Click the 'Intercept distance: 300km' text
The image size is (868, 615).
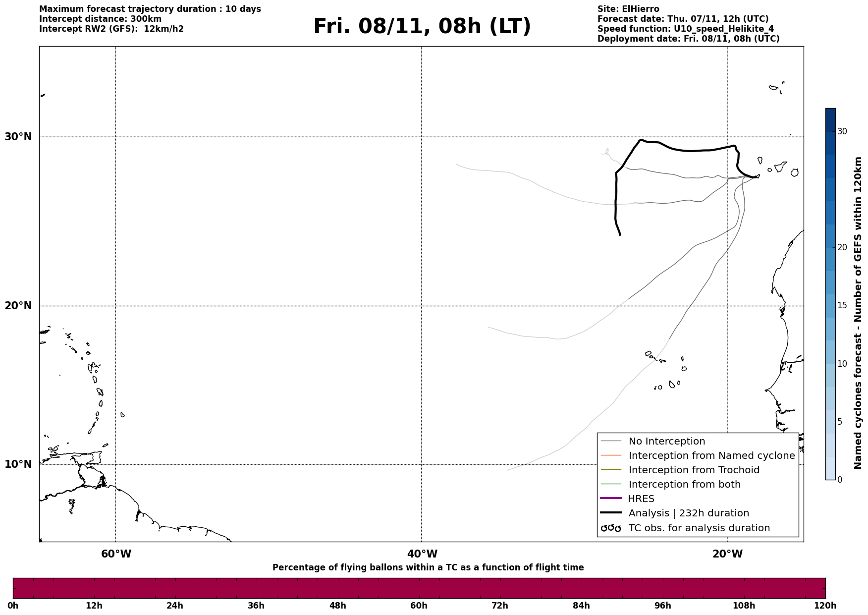coord(100,19)
